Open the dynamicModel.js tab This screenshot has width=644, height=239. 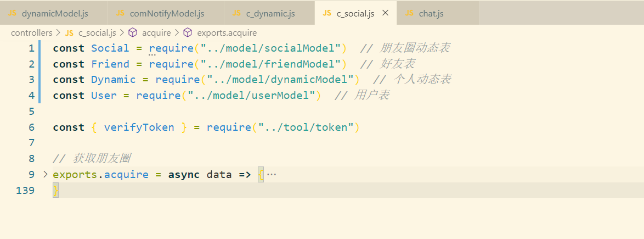[55, 13]
